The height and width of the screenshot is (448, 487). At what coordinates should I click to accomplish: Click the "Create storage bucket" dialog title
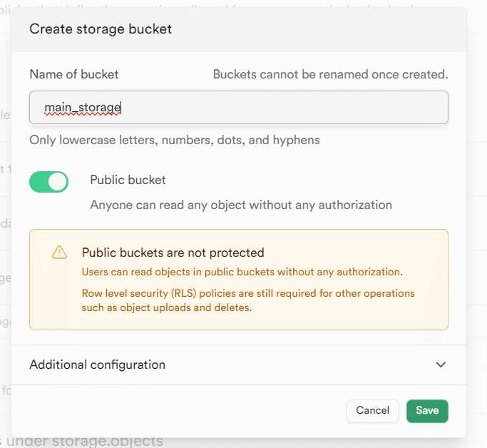(x=100, y=29)
